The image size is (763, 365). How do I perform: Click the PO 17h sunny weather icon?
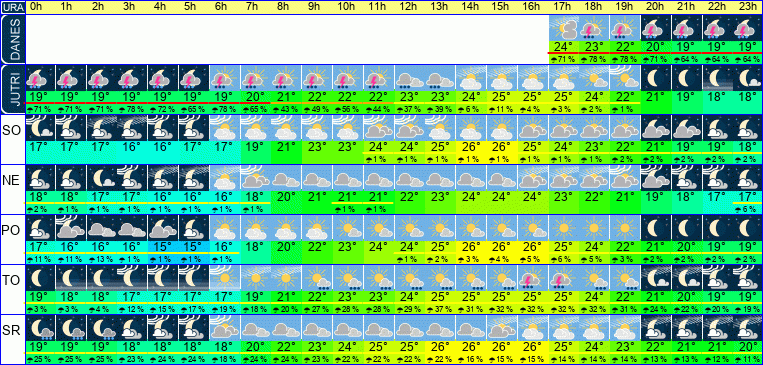coord(563,228)
